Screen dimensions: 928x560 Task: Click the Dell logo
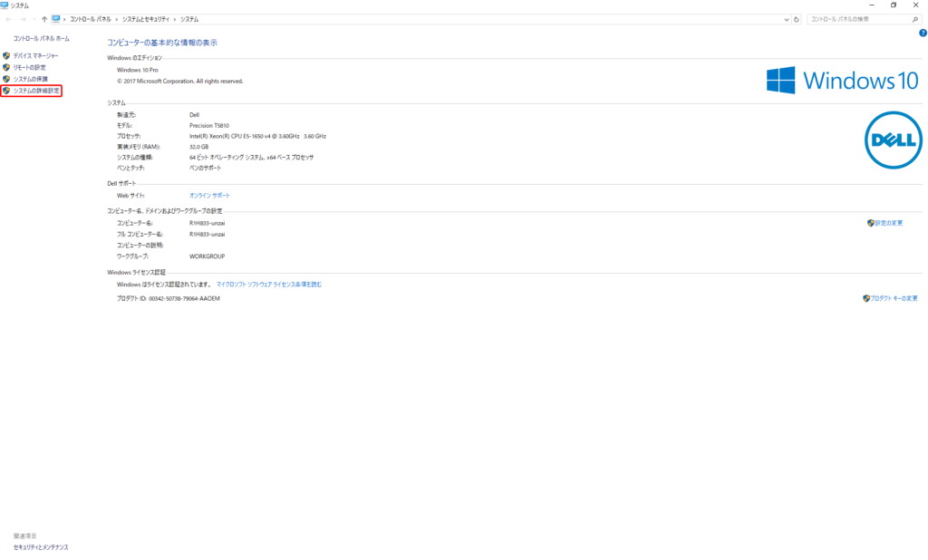[892, 140]
